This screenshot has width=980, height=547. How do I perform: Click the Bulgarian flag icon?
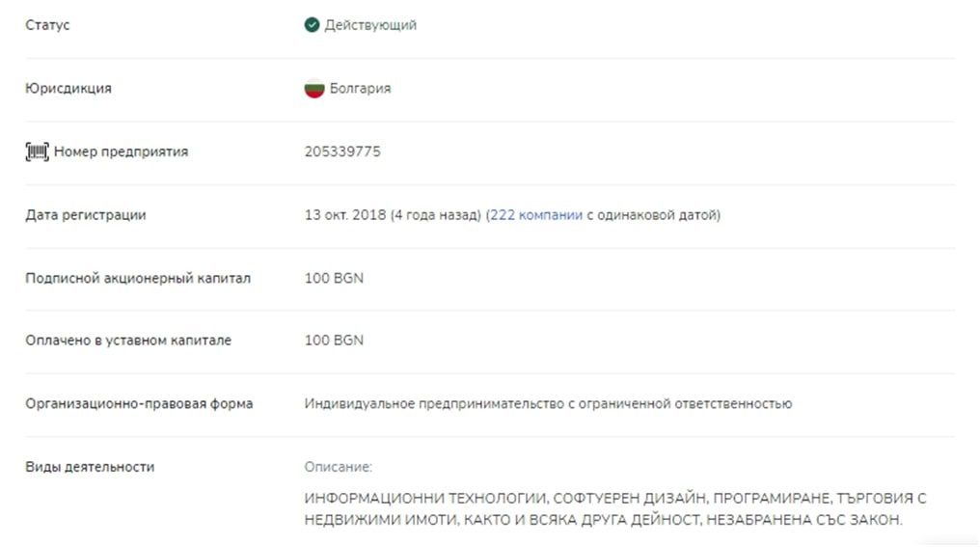pos(313,89)
